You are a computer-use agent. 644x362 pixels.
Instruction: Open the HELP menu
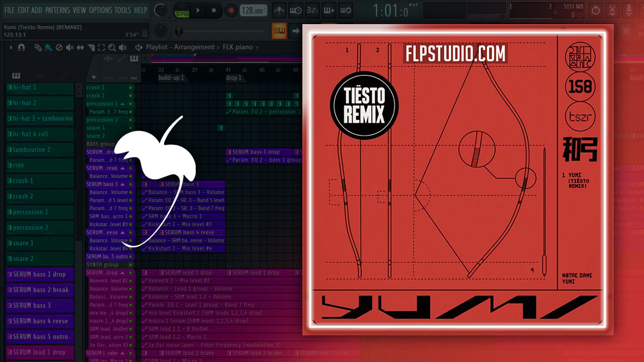tap(141, 10)
